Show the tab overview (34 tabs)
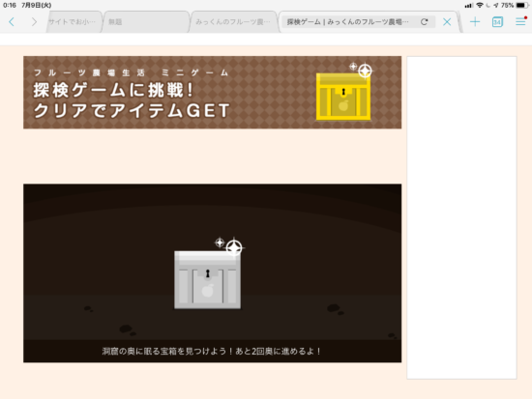 (497, 22)
